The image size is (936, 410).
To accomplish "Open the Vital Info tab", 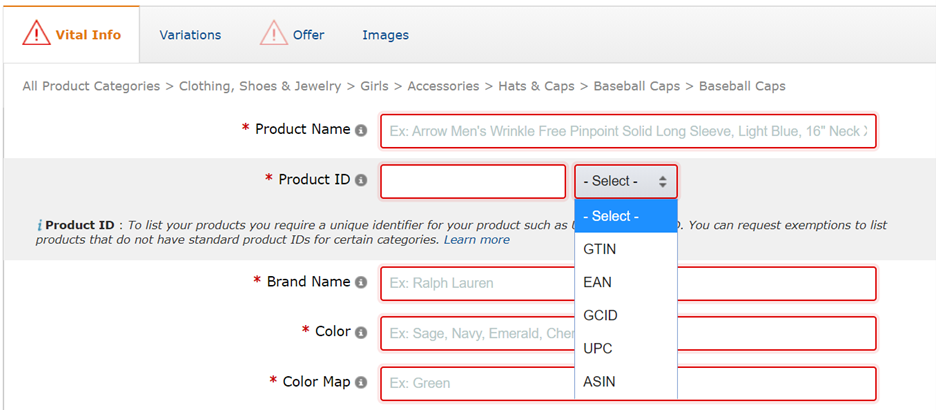I will click(x=72, y=35).
